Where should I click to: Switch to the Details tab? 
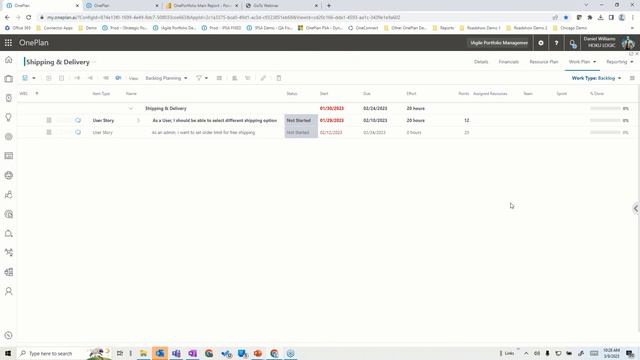(x=481, y=62)
